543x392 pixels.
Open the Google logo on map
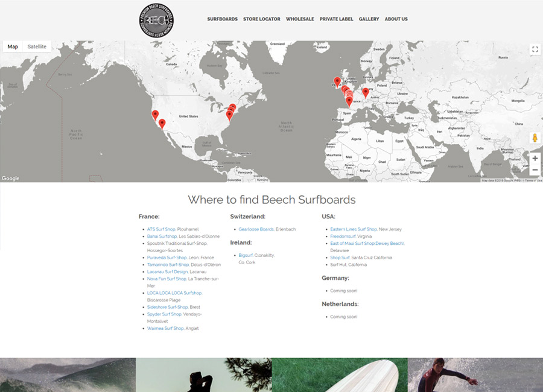pos(10,179)
